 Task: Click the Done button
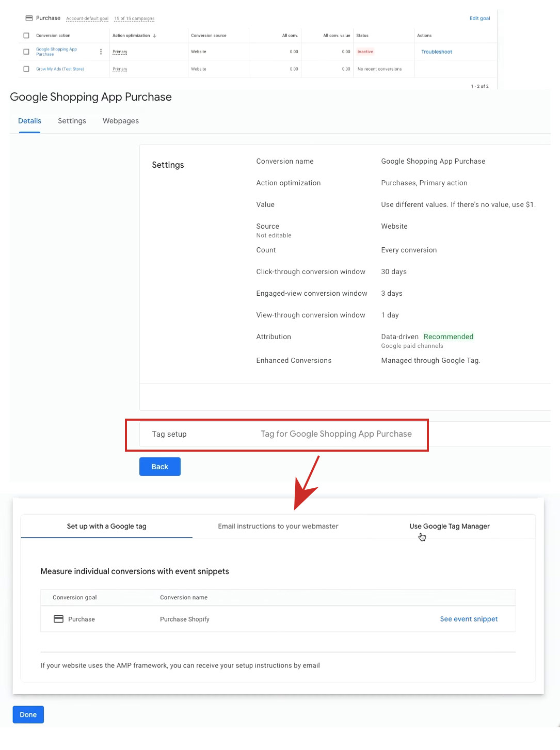click(x=28, y=714)
